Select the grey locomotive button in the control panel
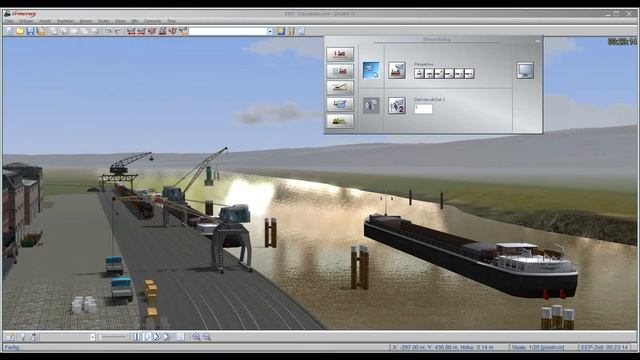This screenshot has height=360, width=640. (x=340, y=71)
